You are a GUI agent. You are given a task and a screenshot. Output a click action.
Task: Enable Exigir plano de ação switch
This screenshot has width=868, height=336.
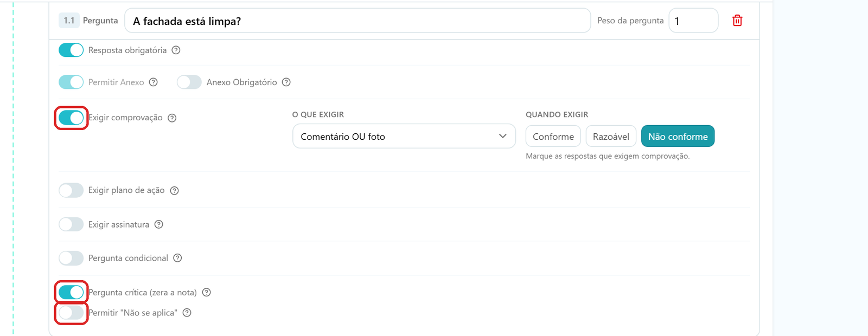click(71, 190)
